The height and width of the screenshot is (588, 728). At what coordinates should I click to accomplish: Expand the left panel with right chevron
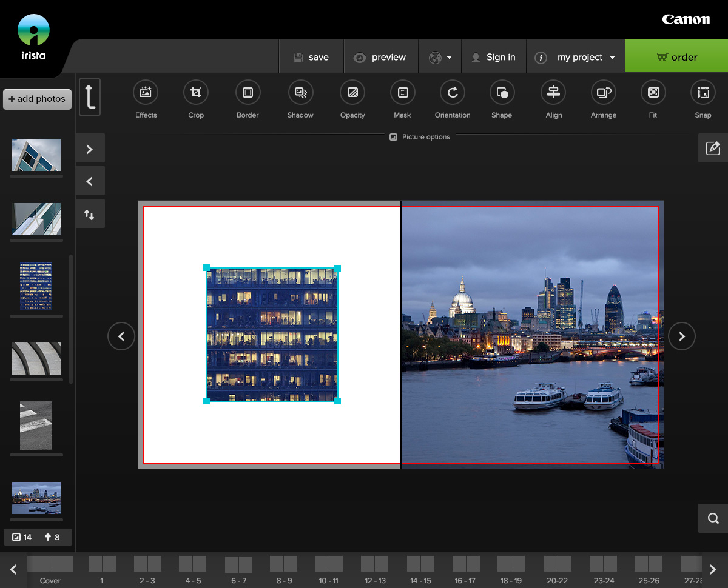[90, 149]
